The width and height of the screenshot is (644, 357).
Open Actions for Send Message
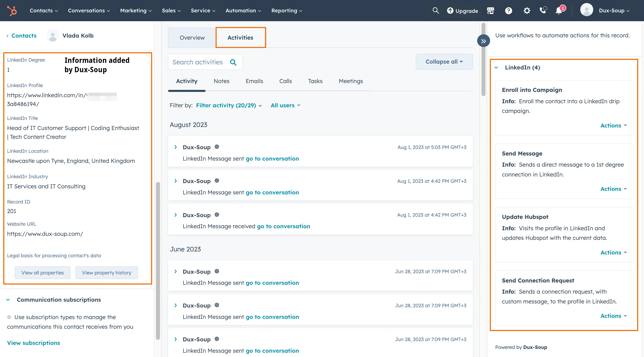(x=613, y=189)
